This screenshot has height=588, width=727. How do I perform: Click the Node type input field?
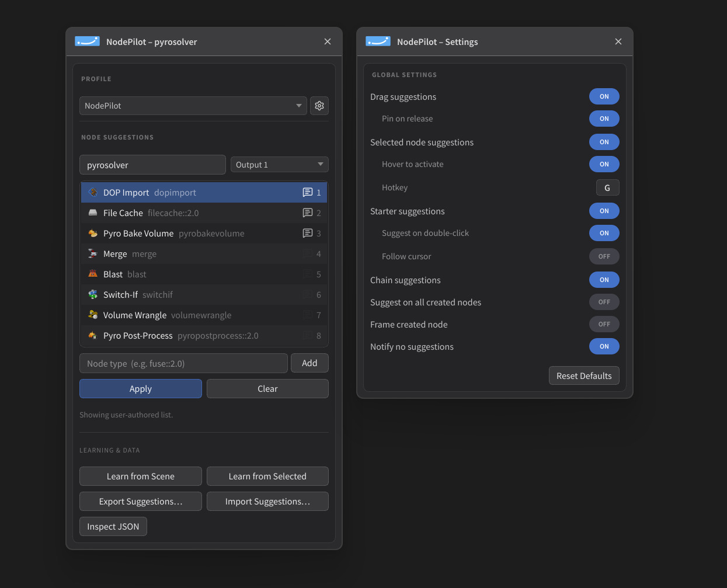coord(183,363)
